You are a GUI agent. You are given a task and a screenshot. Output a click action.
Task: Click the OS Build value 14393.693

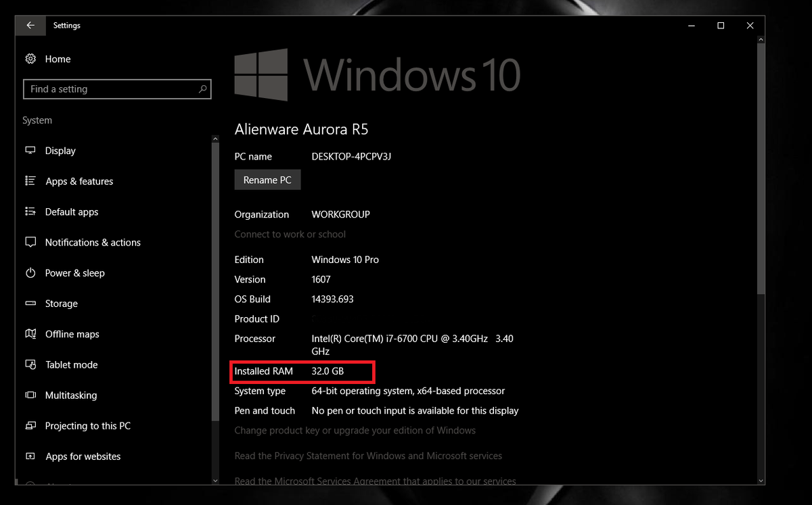click(332, 299)
